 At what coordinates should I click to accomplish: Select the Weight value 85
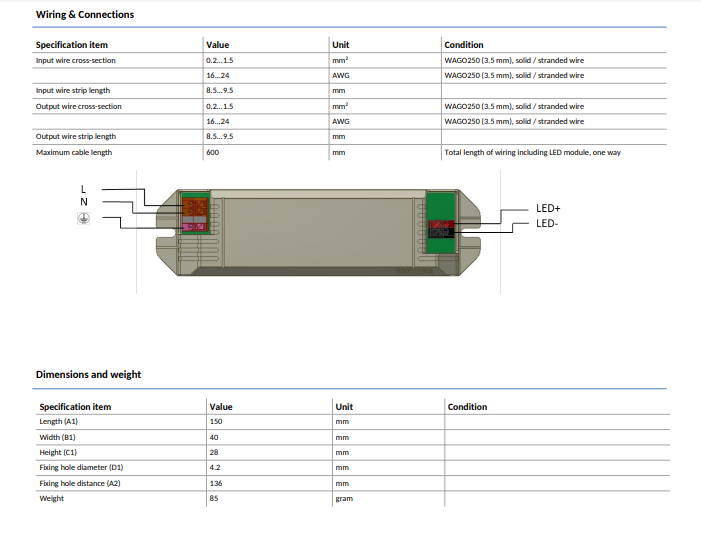pyautogui.click(x=214, y=498)
